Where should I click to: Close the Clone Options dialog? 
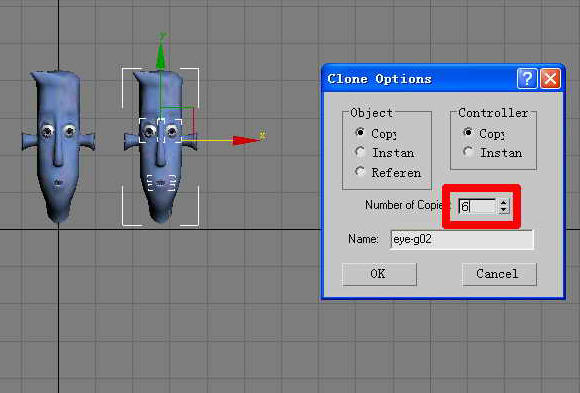click(550, 78)
